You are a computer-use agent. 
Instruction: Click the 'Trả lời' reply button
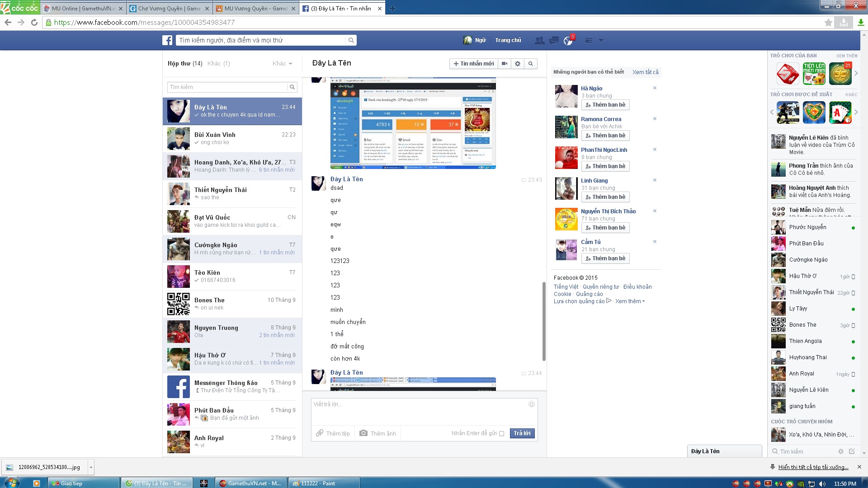[x=522, y=433]
